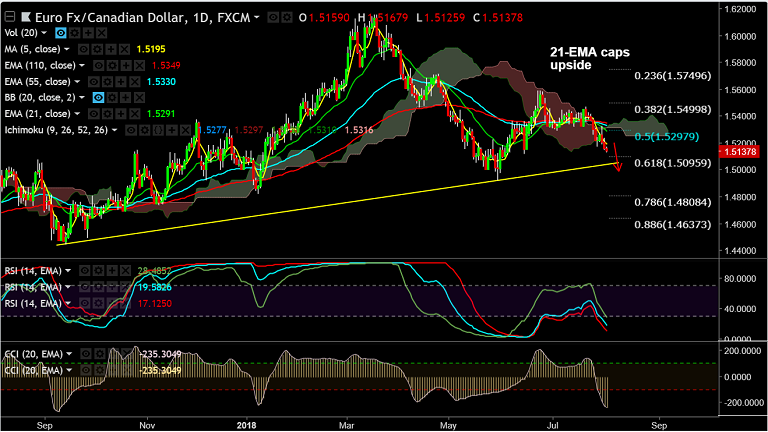Click the chart title Euro Fx/Canadian Dollar
The image size is (768, 432).
point(110,18)
